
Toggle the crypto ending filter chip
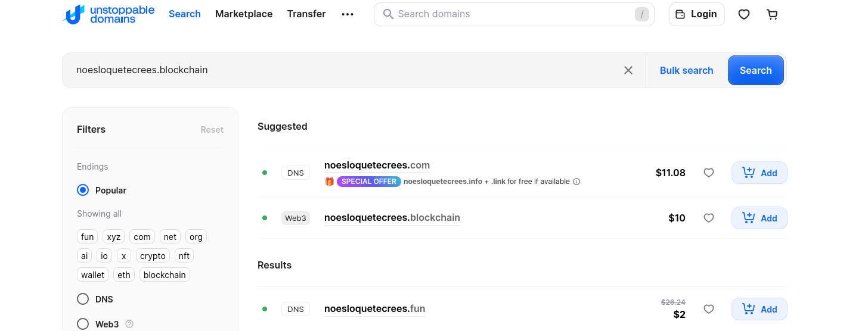point(153,256)
